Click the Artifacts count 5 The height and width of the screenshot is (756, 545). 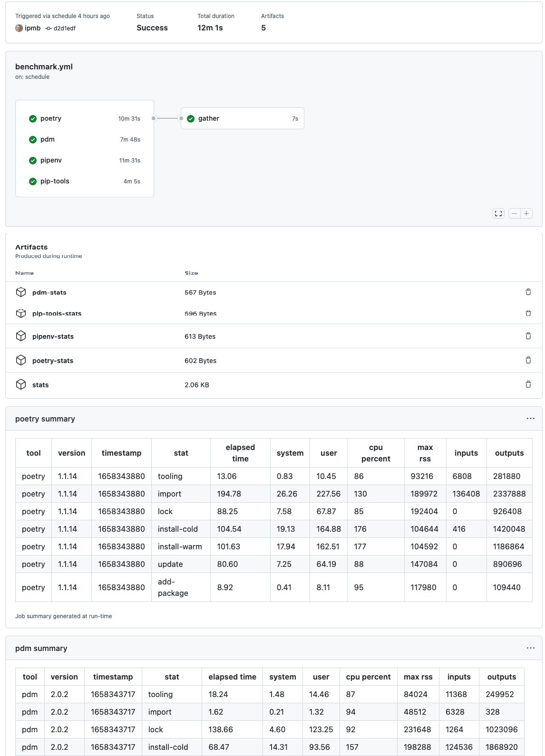pyautogui.click(x=263, y=28)
